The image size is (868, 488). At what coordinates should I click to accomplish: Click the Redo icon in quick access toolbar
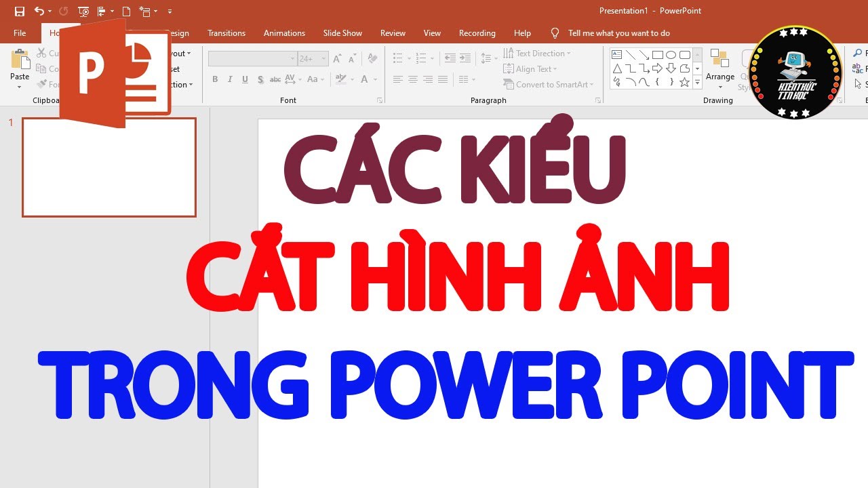[x=64, y=12]
